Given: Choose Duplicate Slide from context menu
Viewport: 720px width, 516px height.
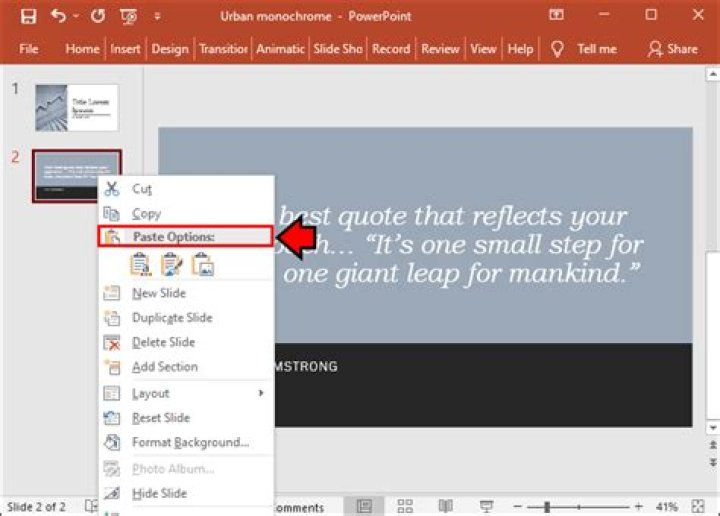Looking at the screenshot, I should click(x=172, y=318).
